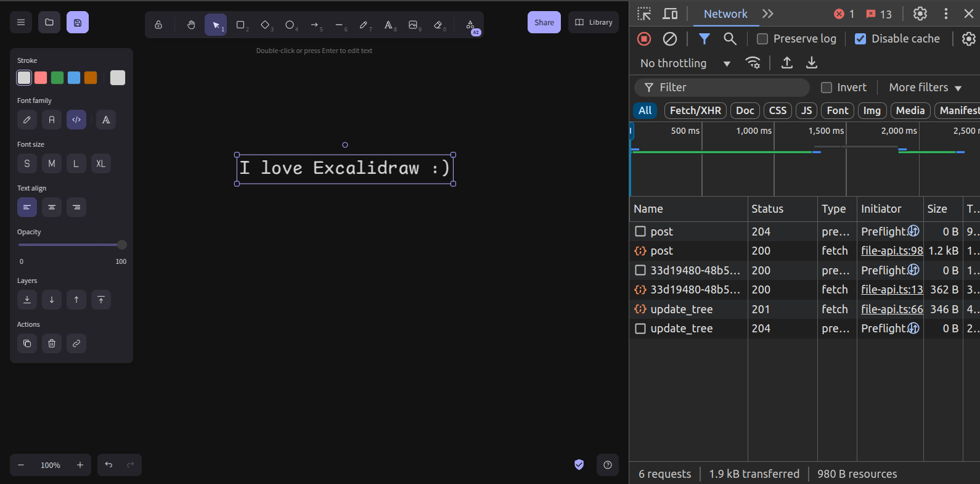Pick the orange stroke color swatch
The width and height of the screenshot is (980, 484).
click(91, 78)
